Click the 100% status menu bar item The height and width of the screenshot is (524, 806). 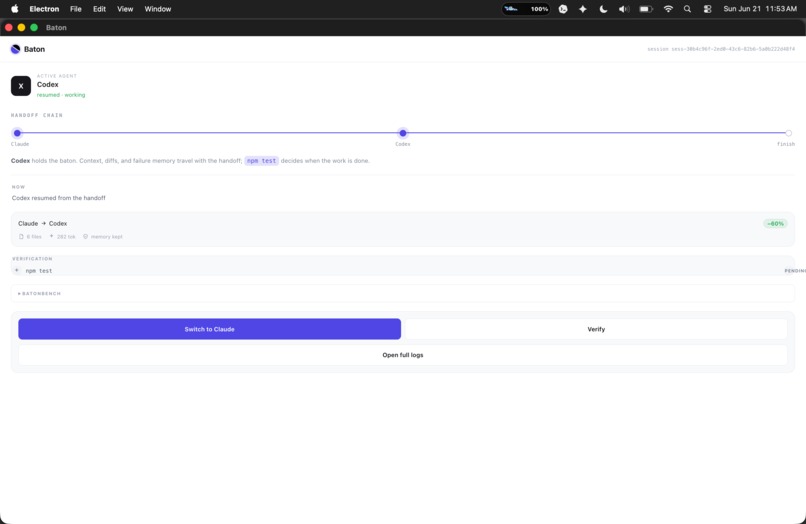[526, 9]
